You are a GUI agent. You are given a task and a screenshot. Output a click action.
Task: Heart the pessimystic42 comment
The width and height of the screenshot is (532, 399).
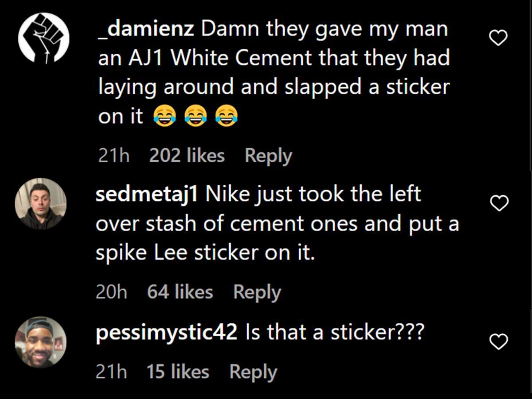tap(498, 341)
